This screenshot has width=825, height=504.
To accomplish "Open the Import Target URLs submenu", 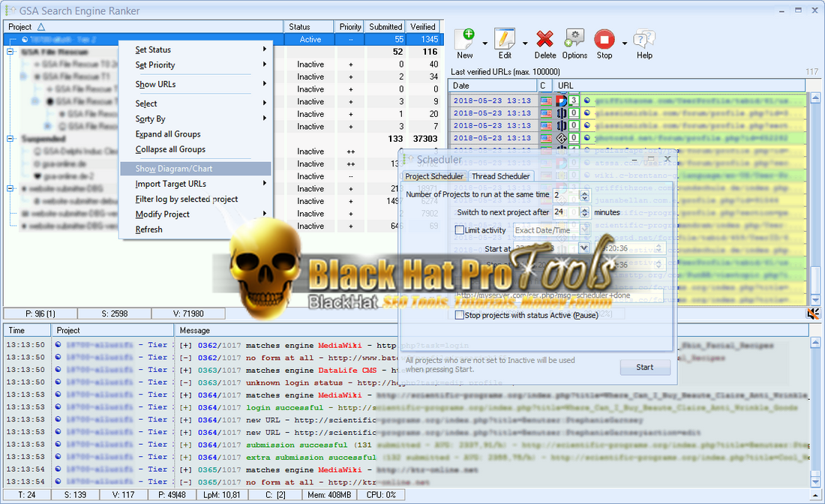I will (196, 184).
